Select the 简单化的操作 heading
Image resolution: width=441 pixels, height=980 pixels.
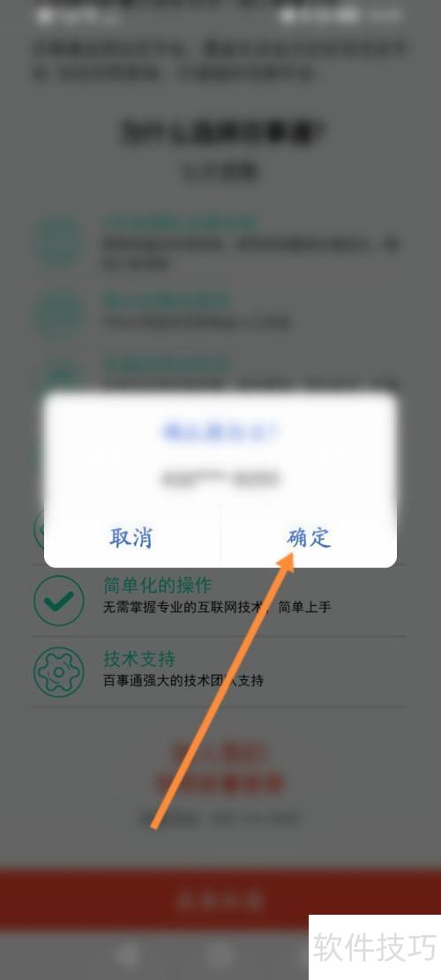pos(157,586)
